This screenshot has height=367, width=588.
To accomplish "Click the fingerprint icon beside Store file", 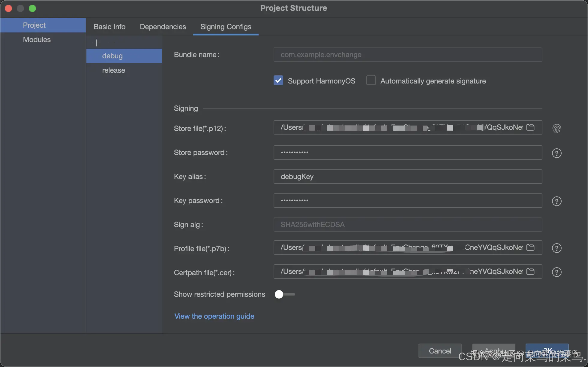I will 556,129.
